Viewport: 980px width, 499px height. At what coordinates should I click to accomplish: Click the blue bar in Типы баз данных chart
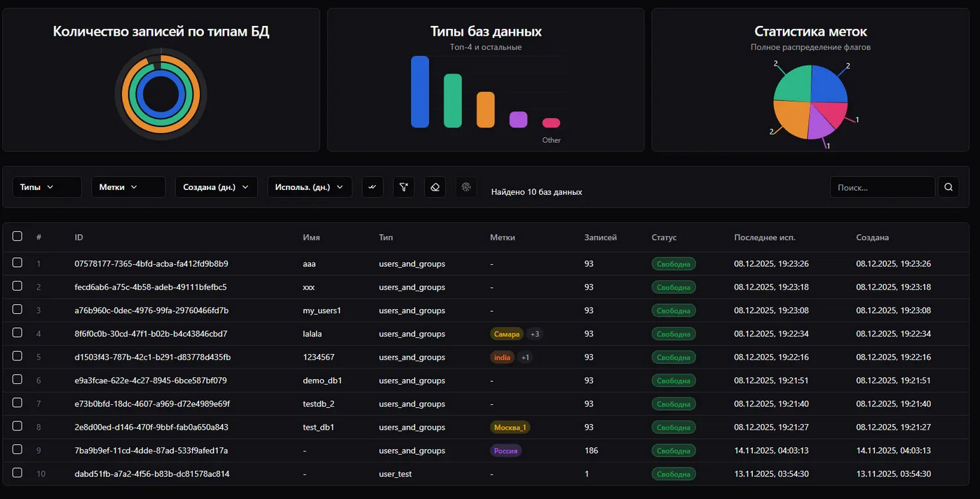pos(420,92)
